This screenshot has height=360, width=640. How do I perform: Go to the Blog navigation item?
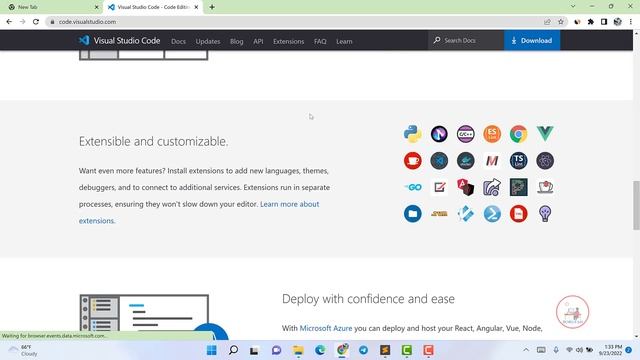[236, 41]
